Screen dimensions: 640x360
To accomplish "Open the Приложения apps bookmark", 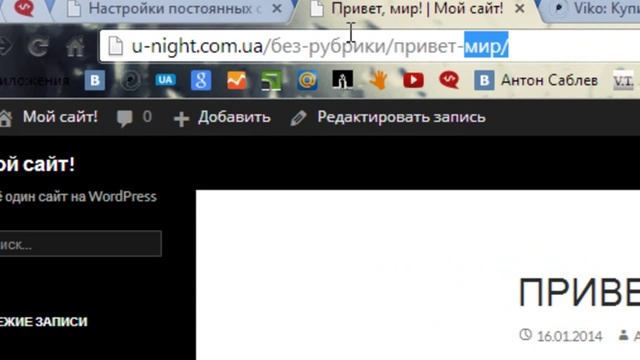I will click(x=35, y=80).
